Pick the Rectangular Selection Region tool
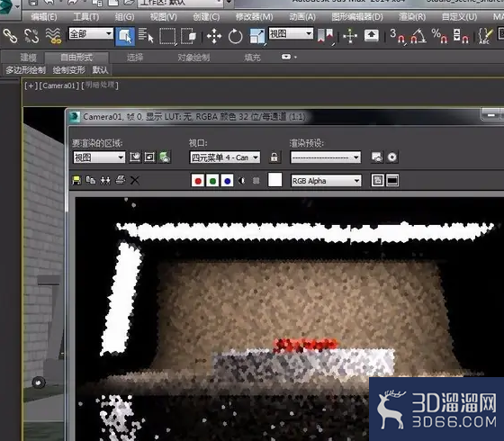504x441 pixels. pyautogui.click(x=167, y=36)
